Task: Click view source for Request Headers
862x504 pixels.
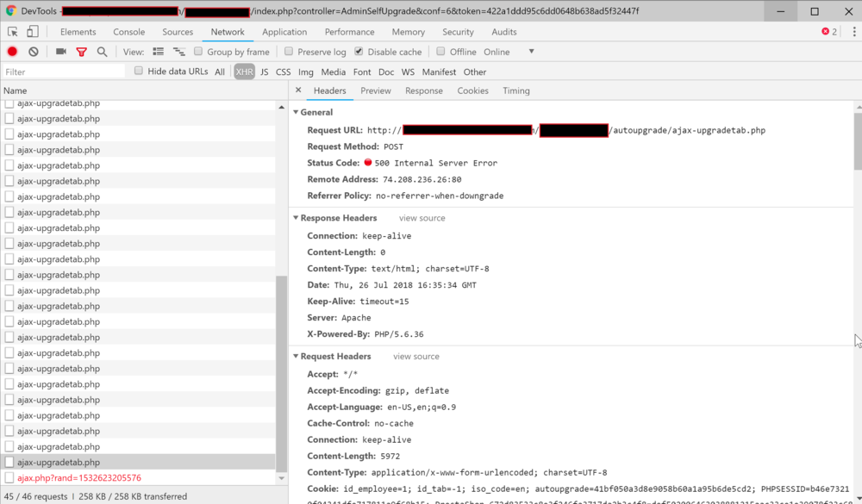Action: point(416,356)
